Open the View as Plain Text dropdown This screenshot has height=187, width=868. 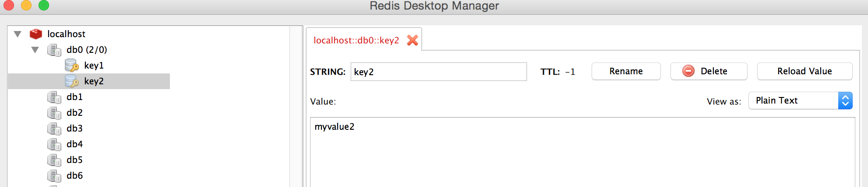[x=801, y=100]
